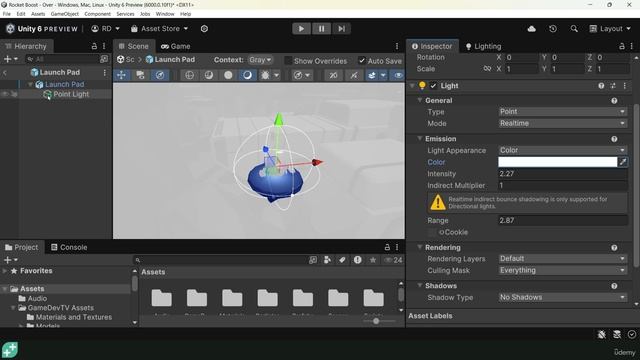Collapse the Shadows section

(x=420, y=286)
